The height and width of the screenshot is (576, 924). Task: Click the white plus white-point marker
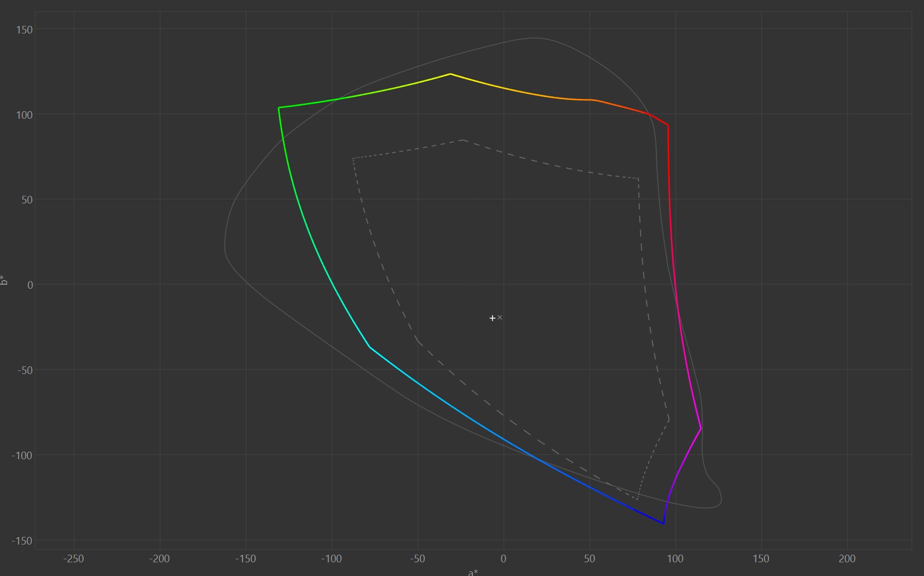coord(492,318)
